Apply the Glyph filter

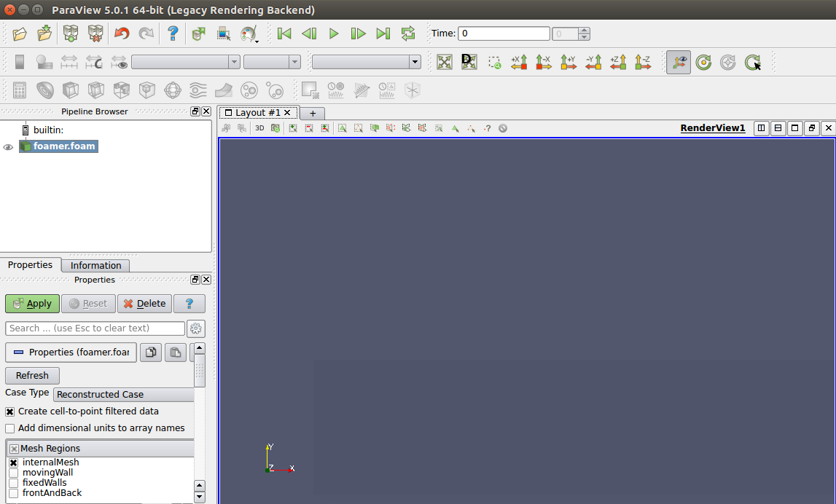[x=172, y=90]
